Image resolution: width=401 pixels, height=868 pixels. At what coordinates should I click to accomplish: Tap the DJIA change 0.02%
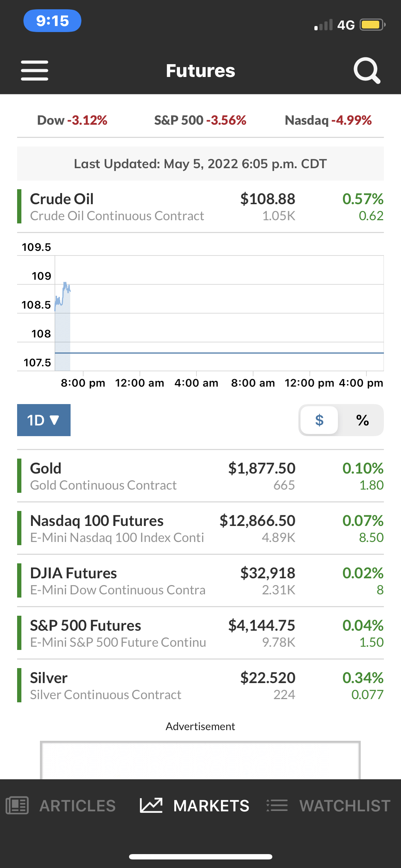click(363, 573)
